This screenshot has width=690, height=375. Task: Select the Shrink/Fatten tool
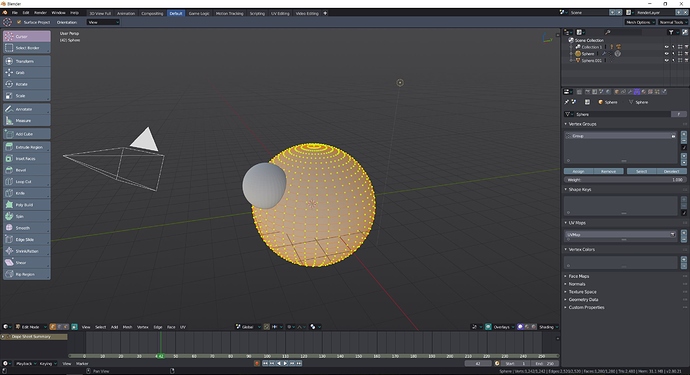(27, 251)
